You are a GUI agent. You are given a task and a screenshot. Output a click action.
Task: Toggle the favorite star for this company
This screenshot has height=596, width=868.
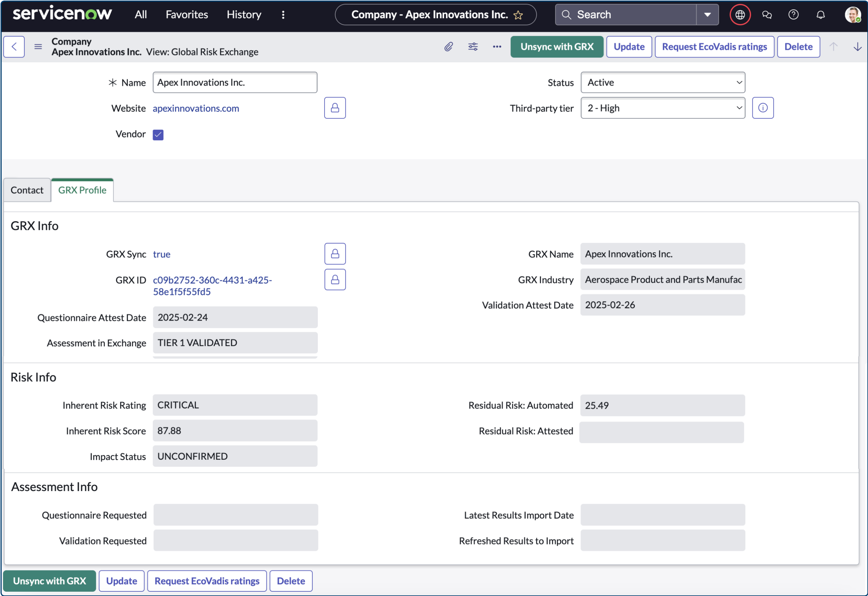[518, 15]
